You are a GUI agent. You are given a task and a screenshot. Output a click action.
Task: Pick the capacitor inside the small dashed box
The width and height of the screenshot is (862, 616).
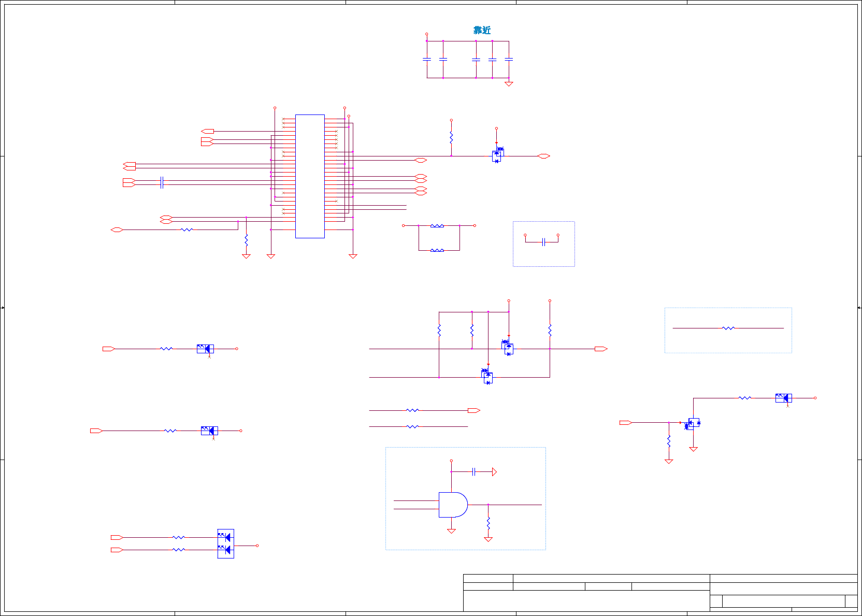pyautogui.click(x=543, y=242)
